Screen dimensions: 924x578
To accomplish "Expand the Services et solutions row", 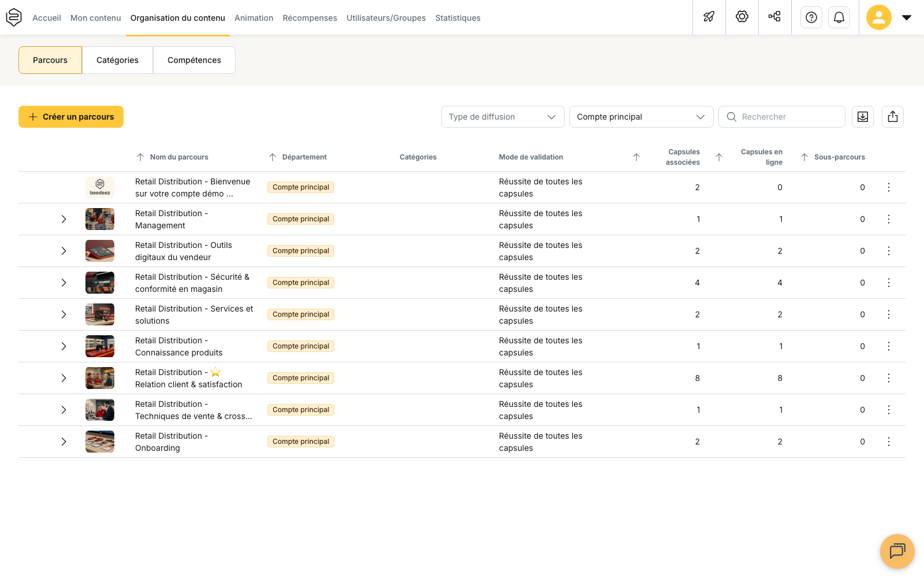I will point(64,314).
